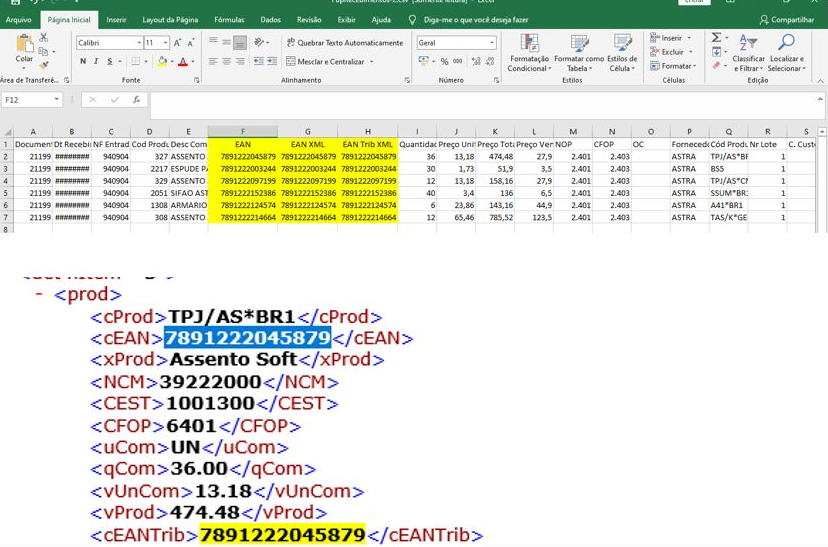Screen dimensions: 828x547
Task: Select the Format Painter brush icon
Action: coord(44,65)
